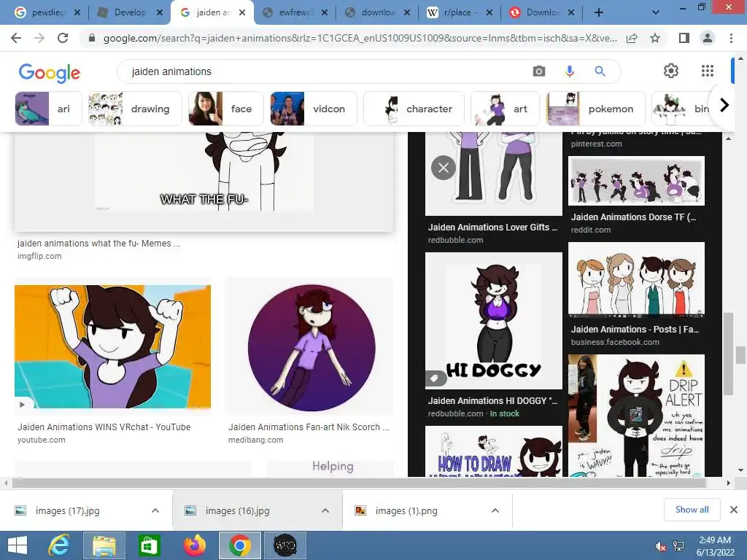Click the blue search magnifier icon
This screenshot has width=747, height=560.
click(600, 71)
